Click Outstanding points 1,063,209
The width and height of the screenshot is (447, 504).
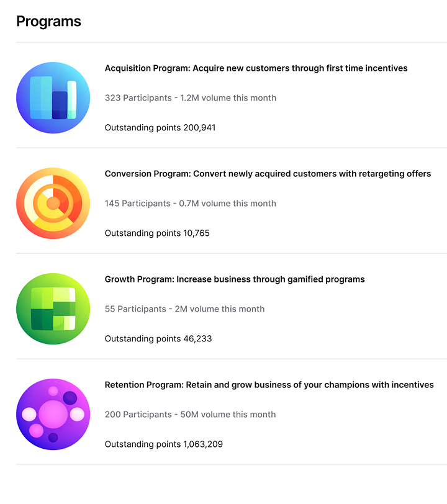pyautogui.click(x=164, y=444)
